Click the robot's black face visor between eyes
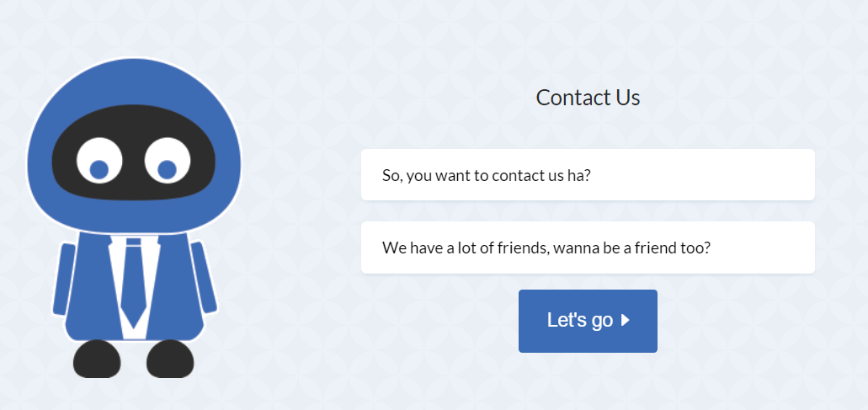868x410 pixels. click(x=133, y=161)
